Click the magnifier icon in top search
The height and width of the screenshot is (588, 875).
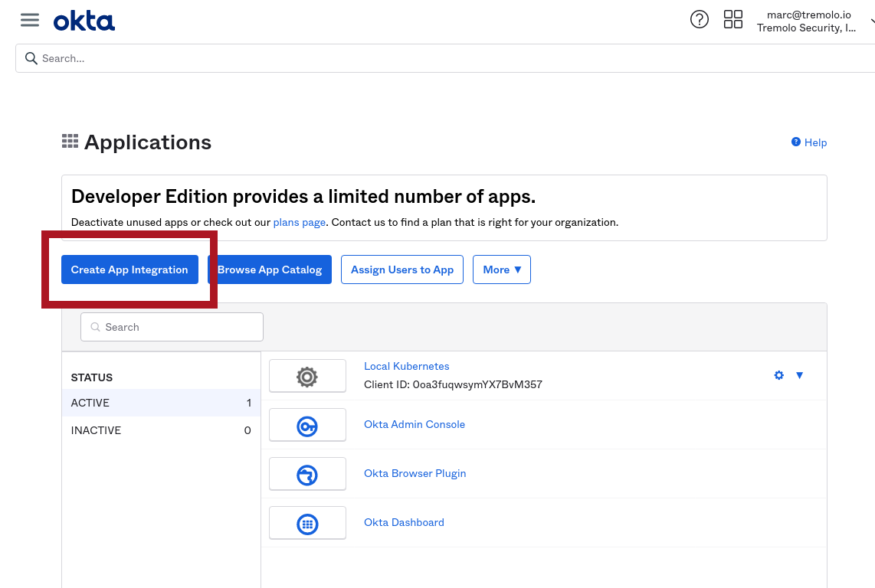tap(31, 59)
